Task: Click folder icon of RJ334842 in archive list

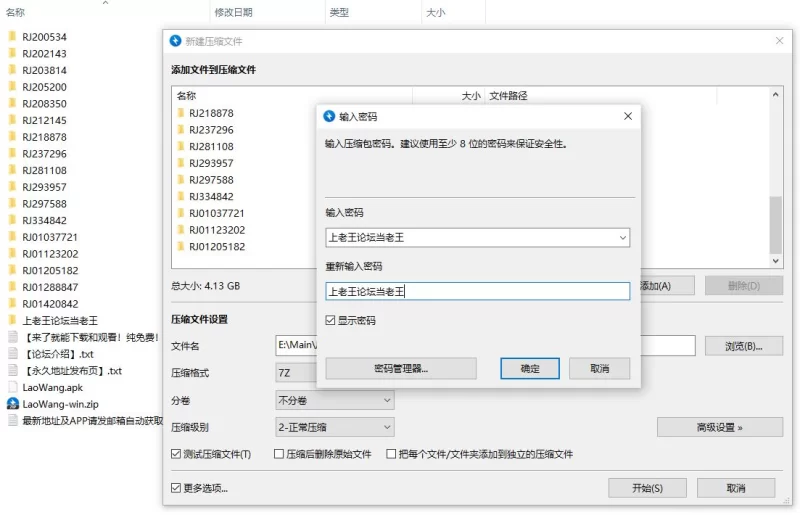Action: click(181, 197)
